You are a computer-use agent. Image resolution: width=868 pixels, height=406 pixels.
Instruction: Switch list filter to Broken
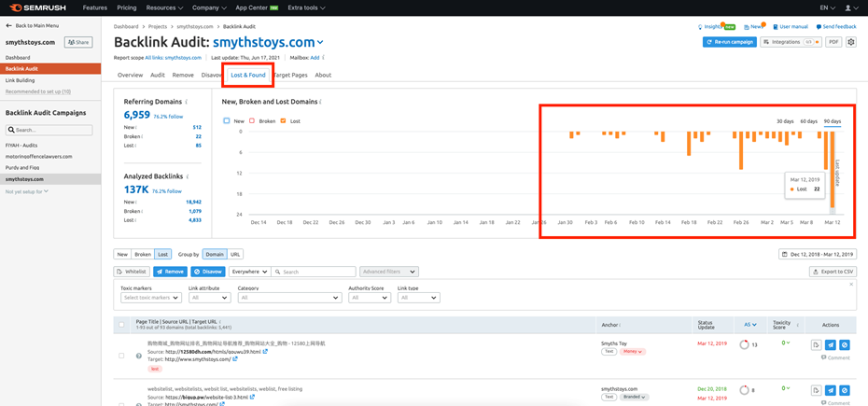click(143, 254)
